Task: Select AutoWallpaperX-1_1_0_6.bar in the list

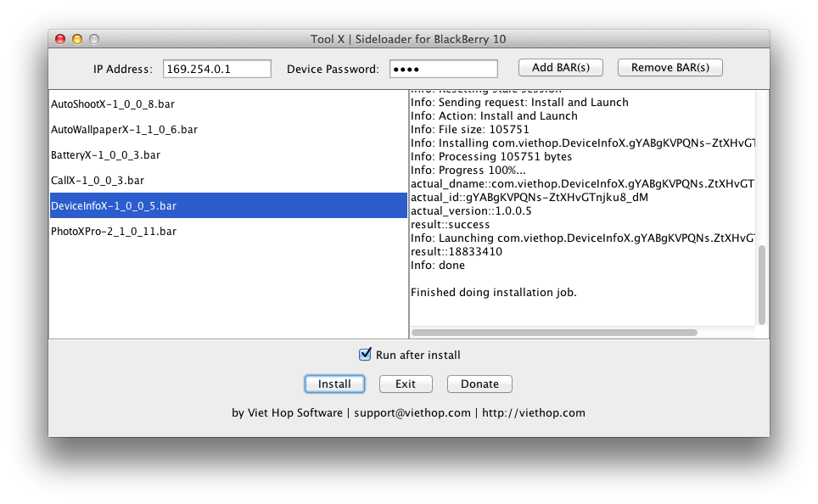Action: 228,129
